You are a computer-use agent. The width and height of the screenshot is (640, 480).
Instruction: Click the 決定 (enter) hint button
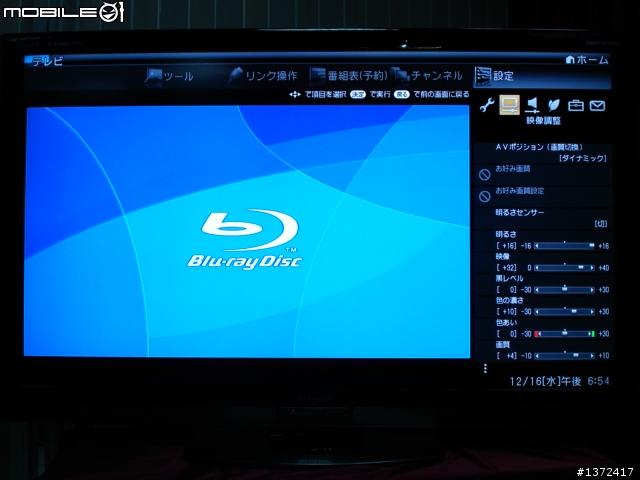click(x=358, y=94)
